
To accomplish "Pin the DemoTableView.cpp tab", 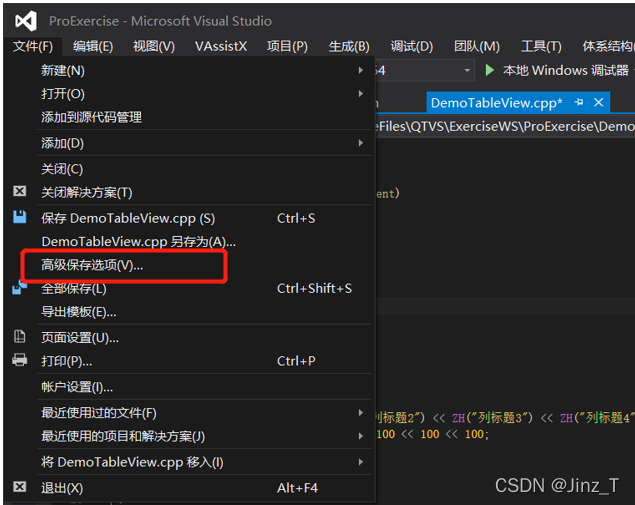I will [x=579, y=102].
